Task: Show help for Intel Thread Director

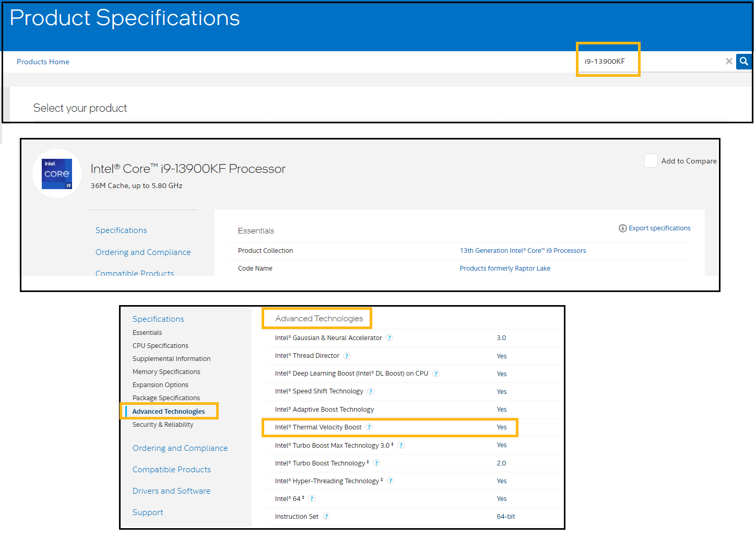Action: pos(347,356)
